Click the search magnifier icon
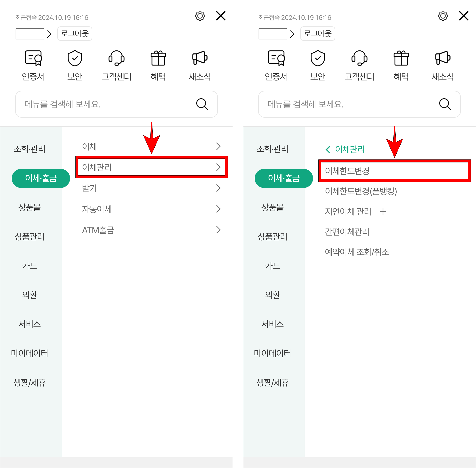This screenshot has width=476, height=468. 202,104
